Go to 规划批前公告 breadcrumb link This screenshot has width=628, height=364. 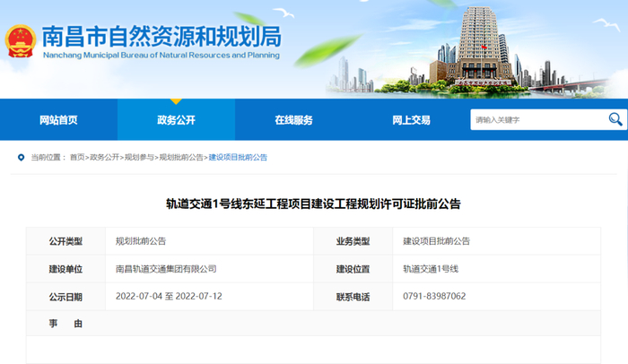pyautogui.click(x=181, y=158)
